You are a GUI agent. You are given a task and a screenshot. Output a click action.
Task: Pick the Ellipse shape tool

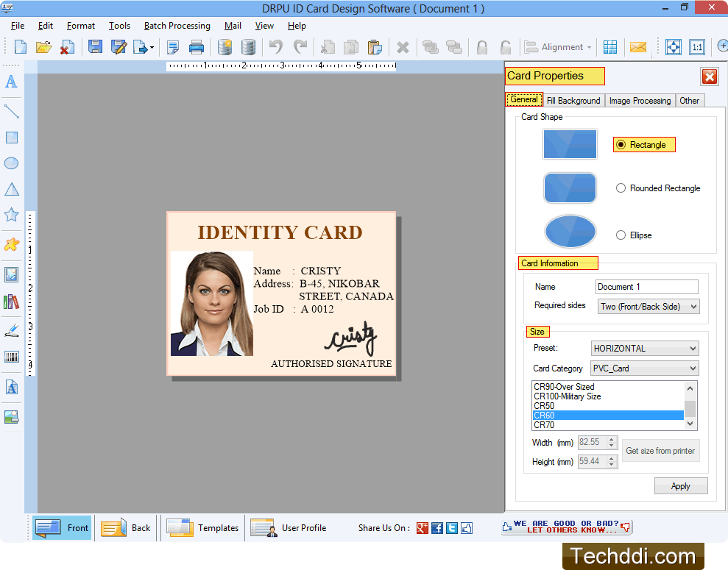pyautogui.click(x=11, y=163)
